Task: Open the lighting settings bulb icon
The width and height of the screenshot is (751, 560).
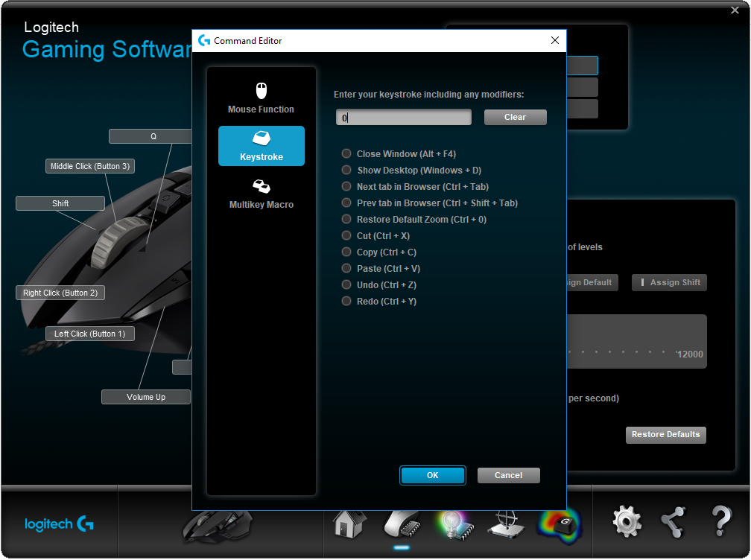Action: [x=454, y=524]
